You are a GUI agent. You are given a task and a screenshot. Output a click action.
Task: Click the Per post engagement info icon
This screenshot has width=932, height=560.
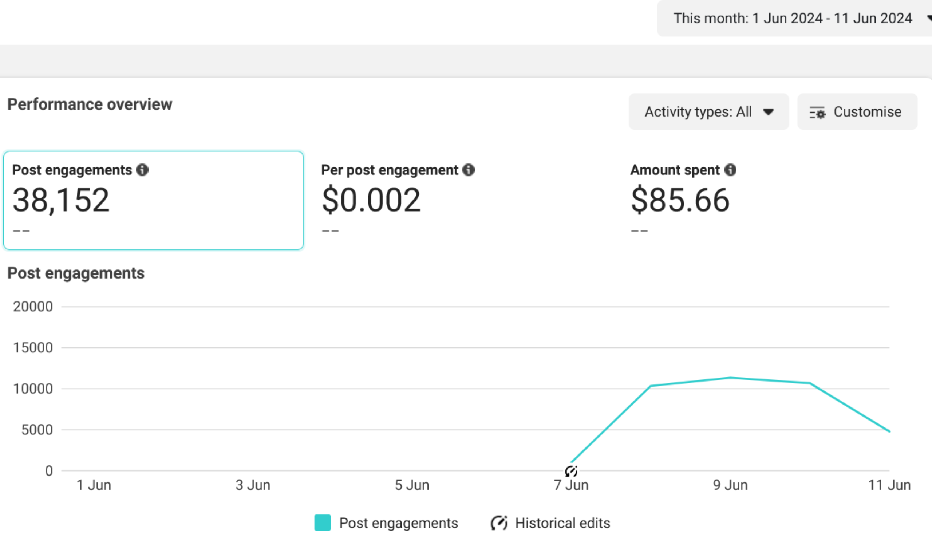[x=469, y=170]
